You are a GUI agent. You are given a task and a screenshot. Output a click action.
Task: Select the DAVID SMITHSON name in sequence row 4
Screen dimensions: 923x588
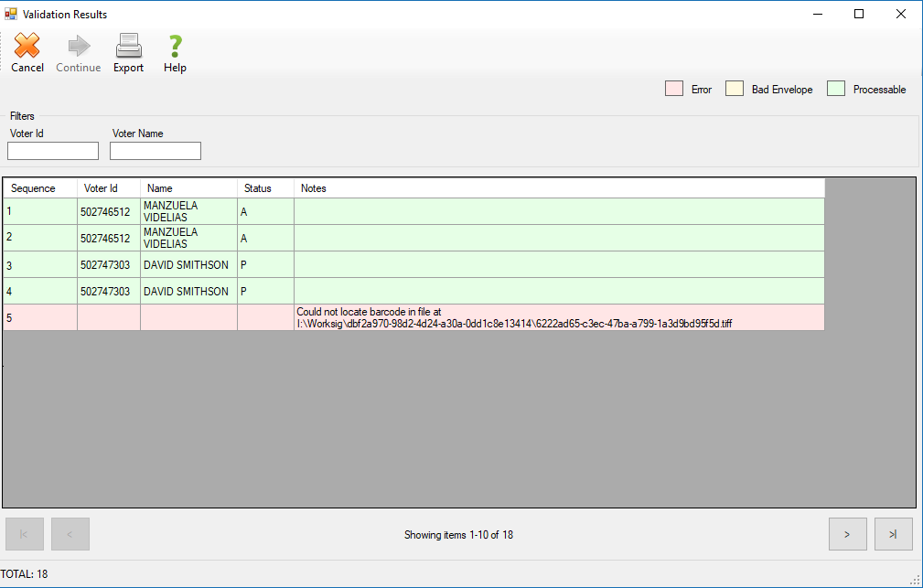pyautogui.click(x=189, y=292)
